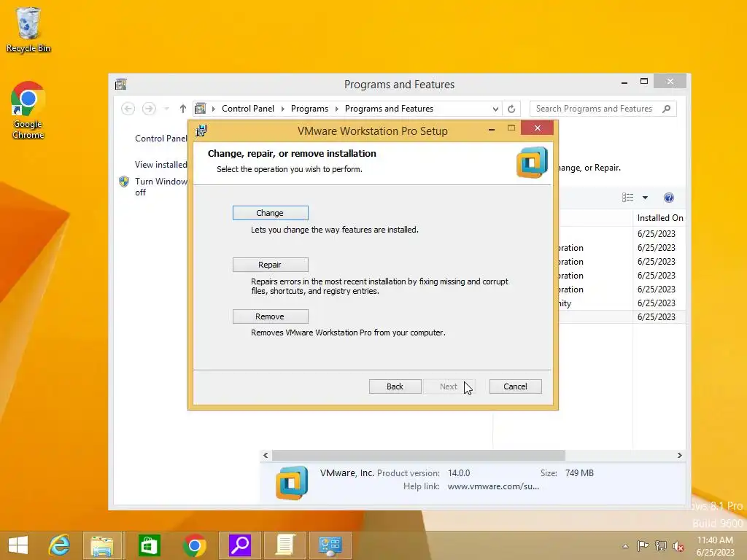
Task: Open Internet Explorer from the taskbar
Action: pyautogui.click(x=59, y=545)
